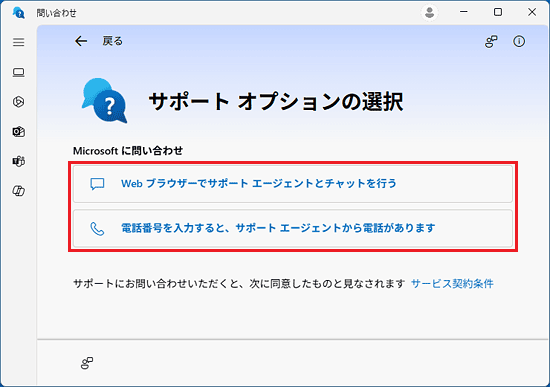Open the Clipchamp-style icon in sidebar
This screenshot has width=550, height=387.
coord(19,102)
